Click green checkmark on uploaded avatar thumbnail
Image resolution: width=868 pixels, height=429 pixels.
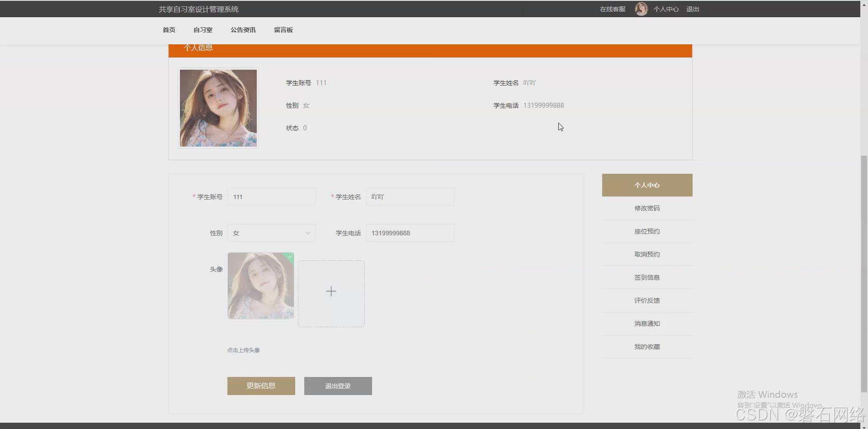click(289, 257)
